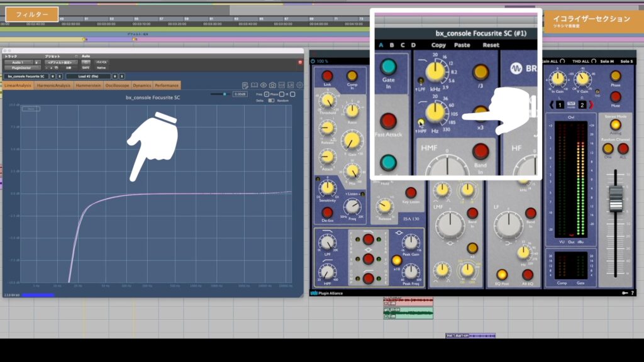Click the book (manual) icon in Plugin Doctor
Viewport: 644px width, 362px height.
click(254, 85)
